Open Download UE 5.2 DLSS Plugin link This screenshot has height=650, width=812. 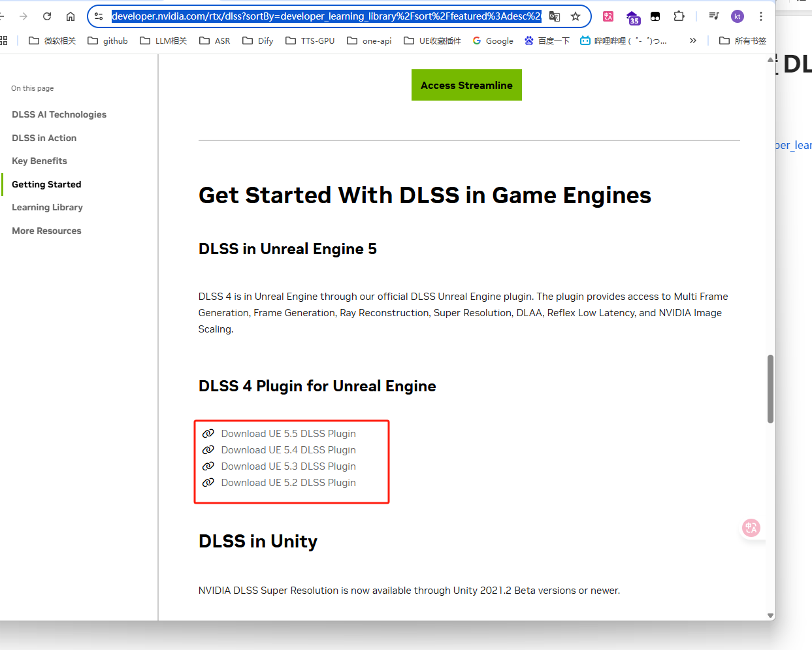click(x=288, y=483)
